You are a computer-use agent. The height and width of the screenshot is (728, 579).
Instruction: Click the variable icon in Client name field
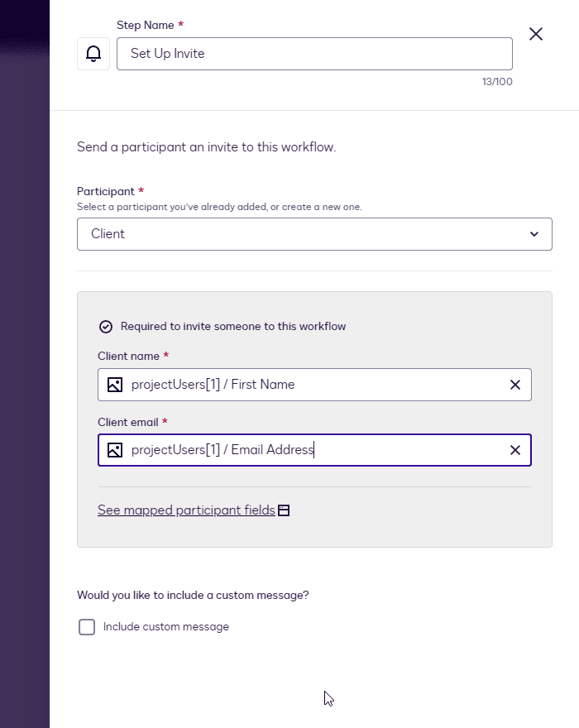(115, 385)
